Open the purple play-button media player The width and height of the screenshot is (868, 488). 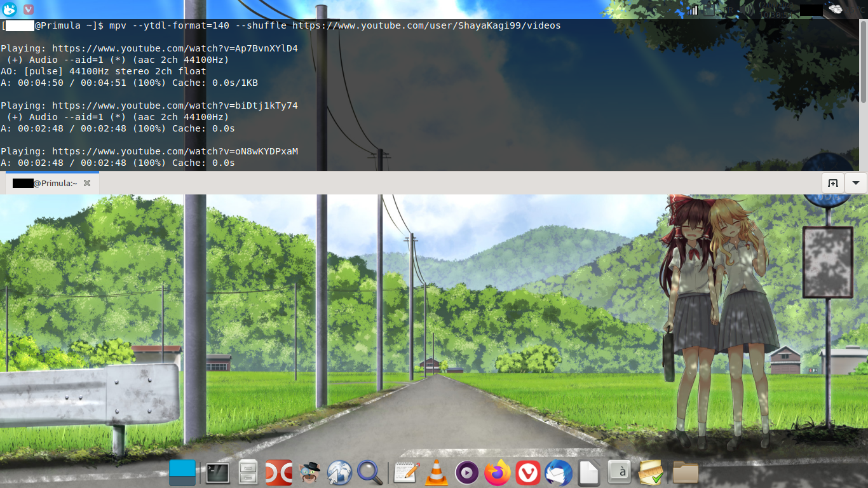pyautogui.click(x=467, y=473)
